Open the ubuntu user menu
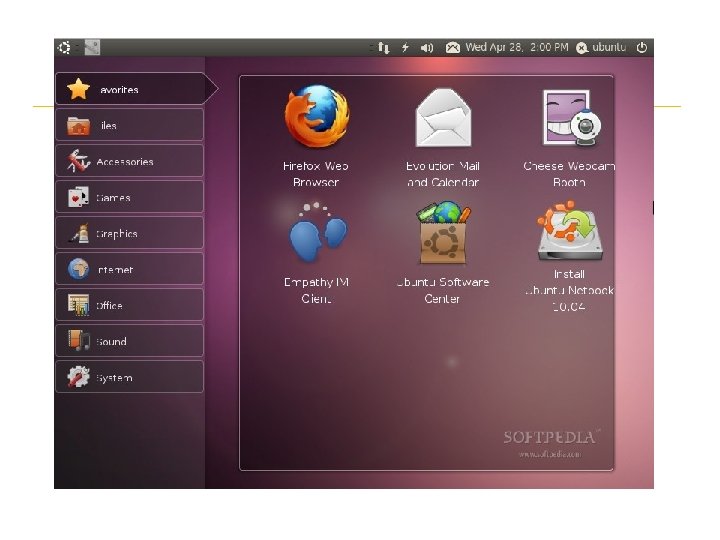Viewport: 720px width, 540px height. 601,47
